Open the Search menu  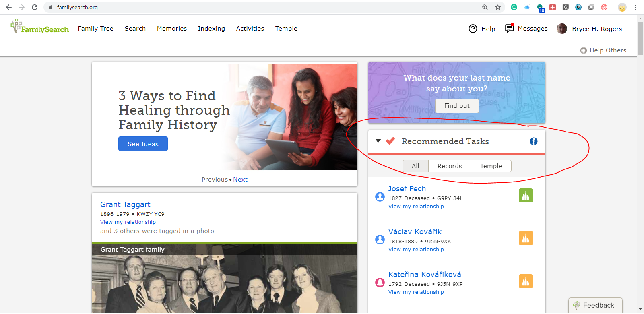(135, 29)
